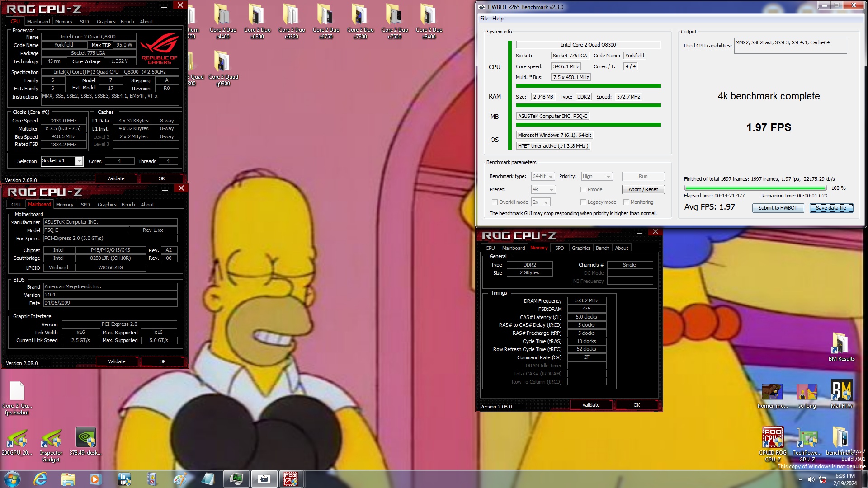Switch to Memory tab in top CPU-Z window
Screen dimensions: 868x488
[64, 22]
